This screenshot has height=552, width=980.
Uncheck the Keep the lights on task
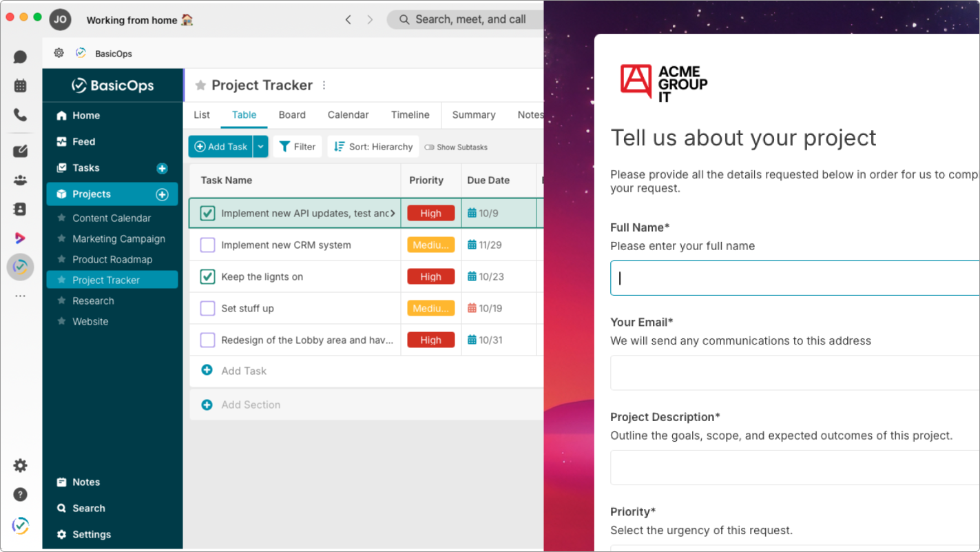pos(207,276)
